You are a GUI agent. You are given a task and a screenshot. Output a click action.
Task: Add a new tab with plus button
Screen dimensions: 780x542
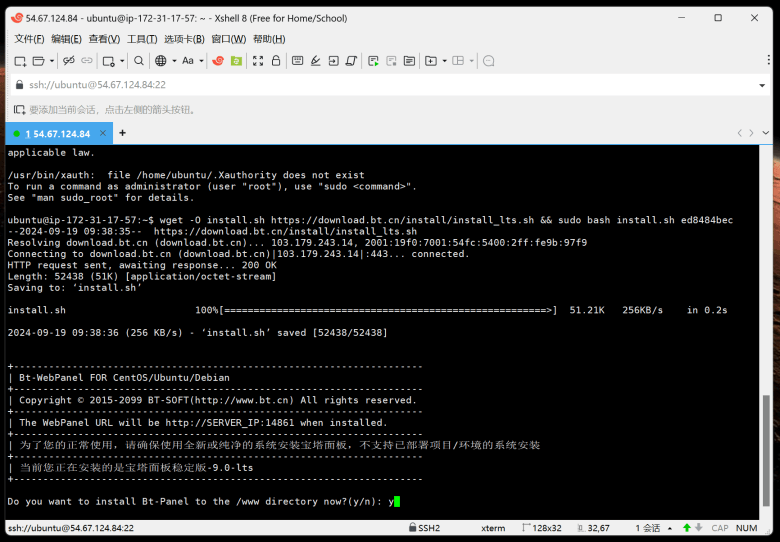click(122, 133)
